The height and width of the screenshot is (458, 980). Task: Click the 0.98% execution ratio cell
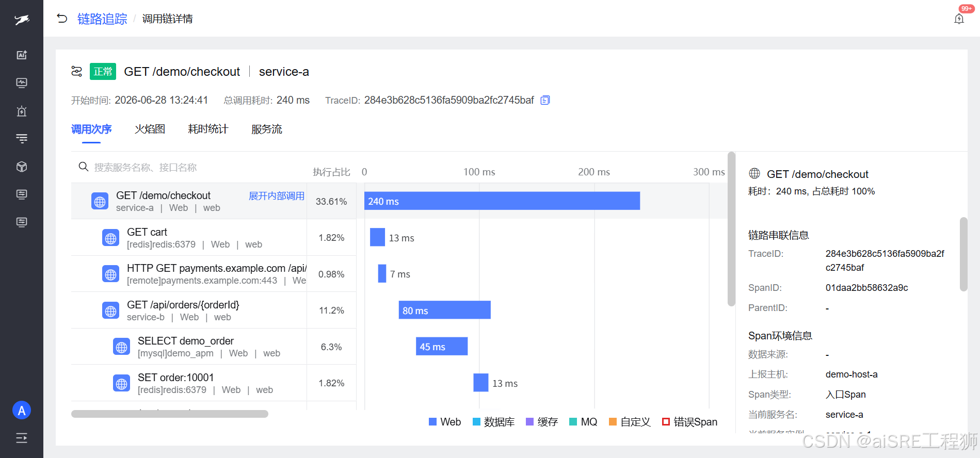[331, 274]
